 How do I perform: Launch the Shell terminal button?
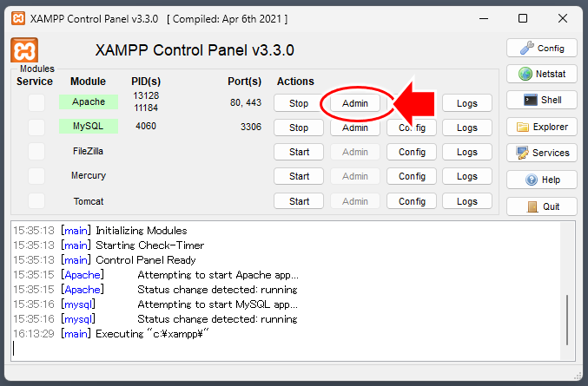(541, 100)
